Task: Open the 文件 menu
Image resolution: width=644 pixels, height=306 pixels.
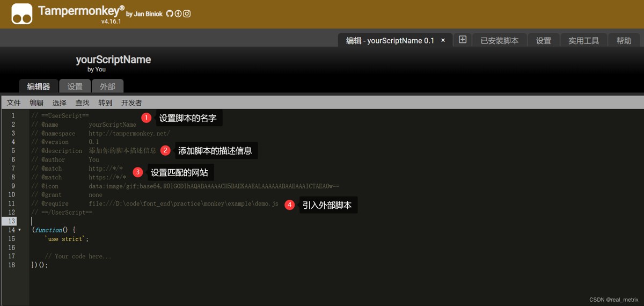Action: click(14, 103)
